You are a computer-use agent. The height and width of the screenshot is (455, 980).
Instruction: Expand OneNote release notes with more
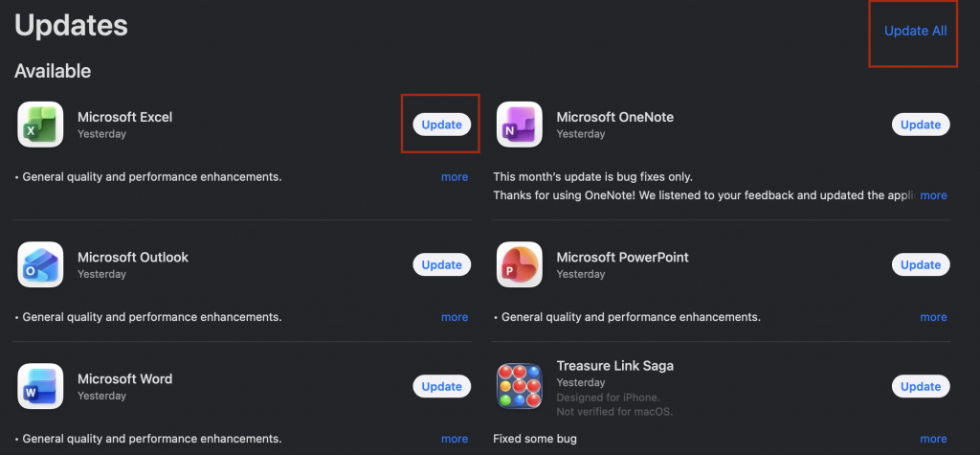tap(933, 195)
